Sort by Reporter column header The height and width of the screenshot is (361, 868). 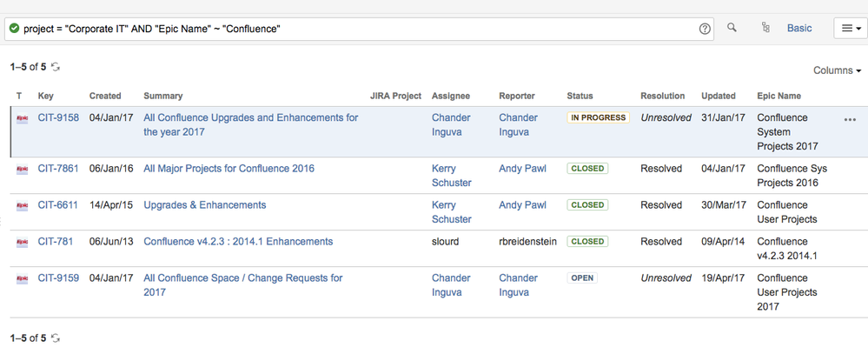(x=517, y=96)
